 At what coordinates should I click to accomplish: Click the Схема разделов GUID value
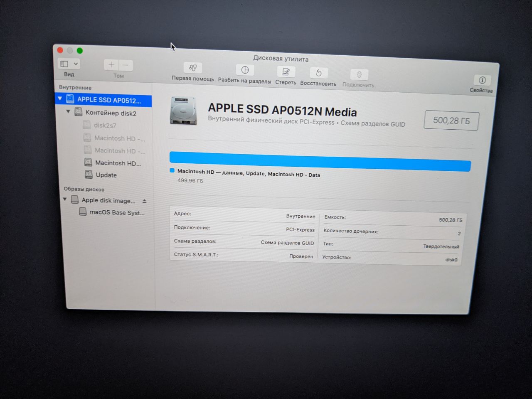click(288, 243)
